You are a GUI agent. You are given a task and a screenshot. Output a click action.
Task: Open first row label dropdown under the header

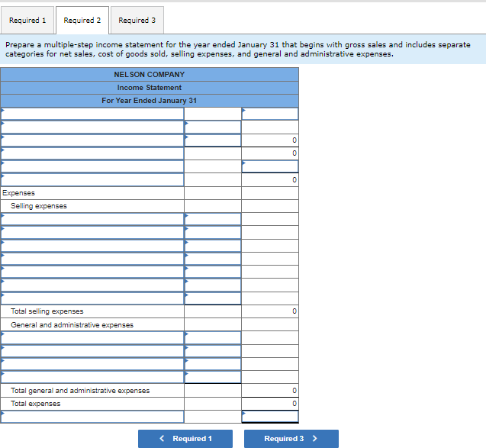[92, 114]
